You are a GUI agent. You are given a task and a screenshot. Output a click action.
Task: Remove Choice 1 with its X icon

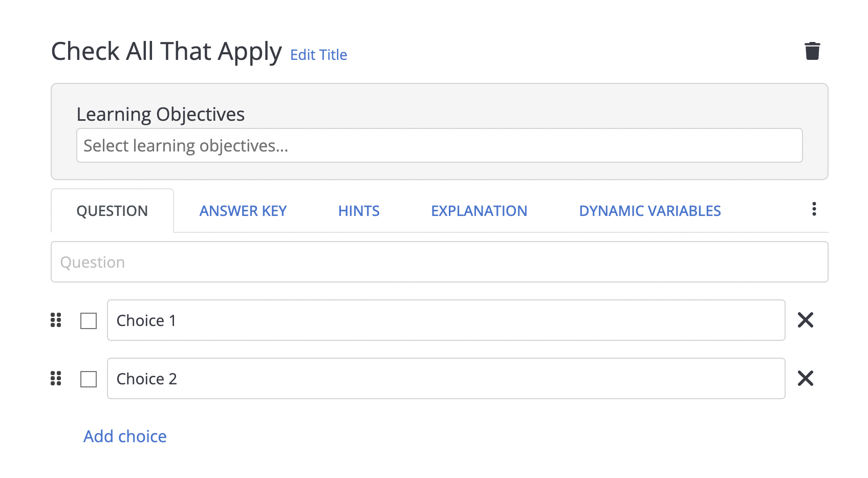click(805, 320)
